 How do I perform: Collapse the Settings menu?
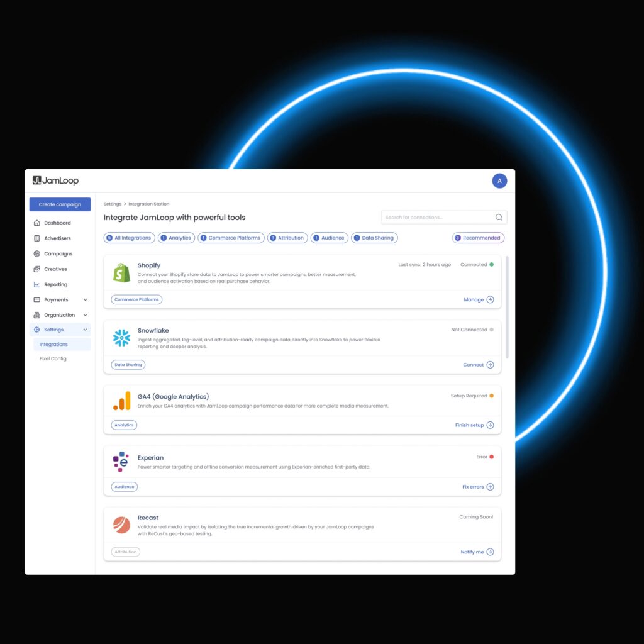coord(53,330)
